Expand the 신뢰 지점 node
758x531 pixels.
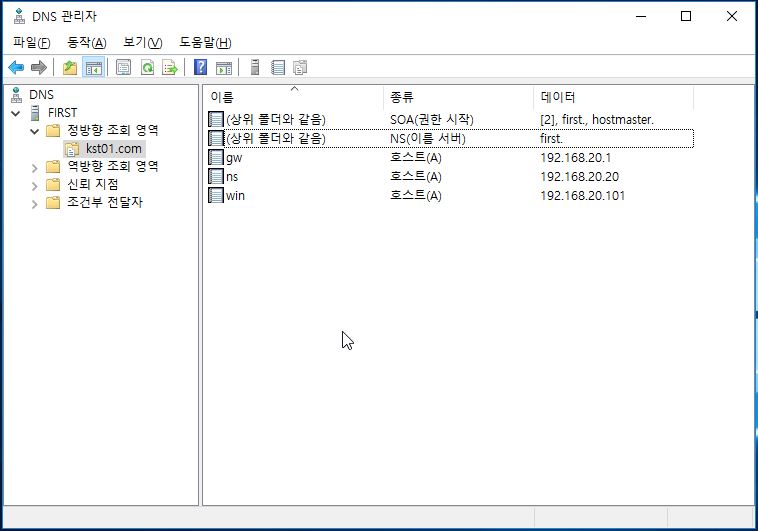pyautogui.click(x=34, y=186)
